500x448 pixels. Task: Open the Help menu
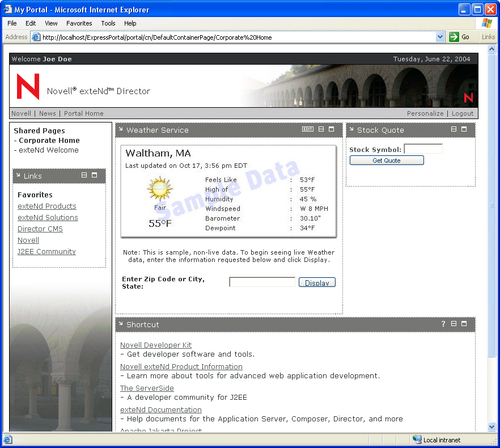point(130,23)
